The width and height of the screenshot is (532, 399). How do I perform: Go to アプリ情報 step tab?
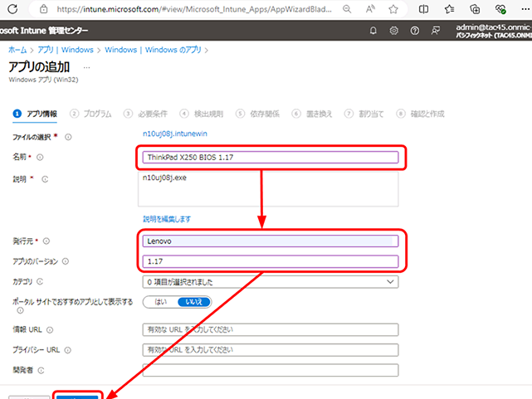point(35,114)
